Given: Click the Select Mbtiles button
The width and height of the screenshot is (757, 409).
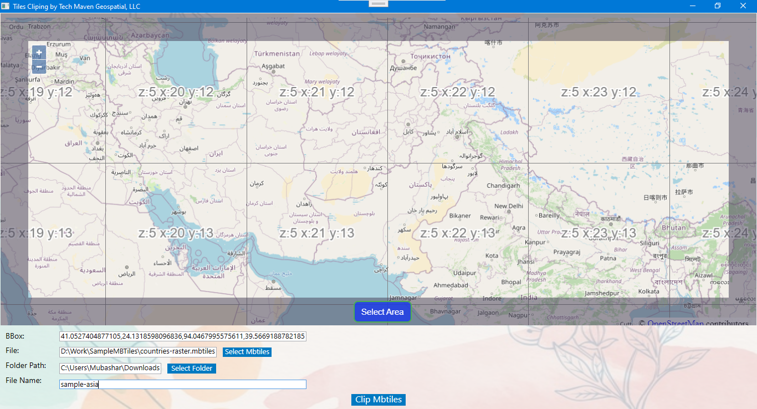Looking at the screenshot, I should (247, 352).
